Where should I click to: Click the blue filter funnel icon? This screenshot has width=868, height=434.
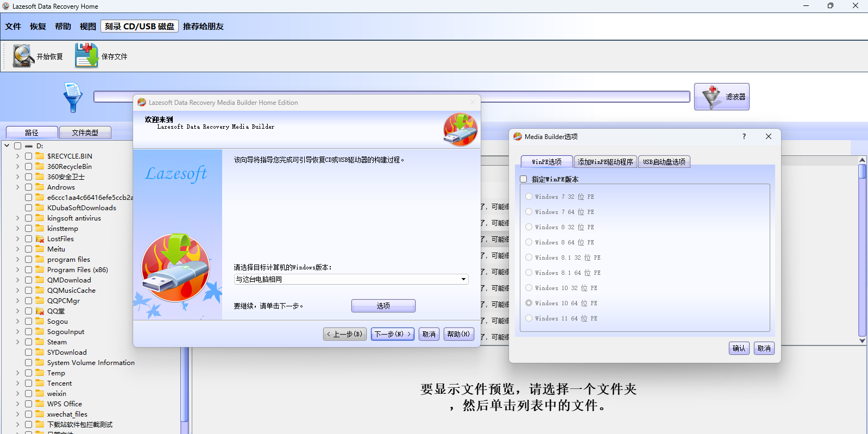point(73,97)
